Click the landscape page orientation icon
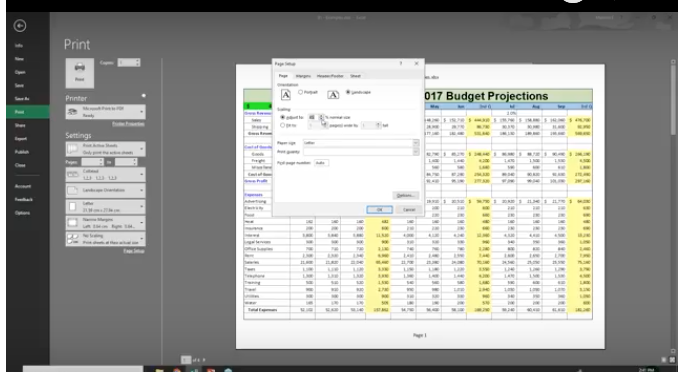Viewport: 680px width, 372px height. 333,94
